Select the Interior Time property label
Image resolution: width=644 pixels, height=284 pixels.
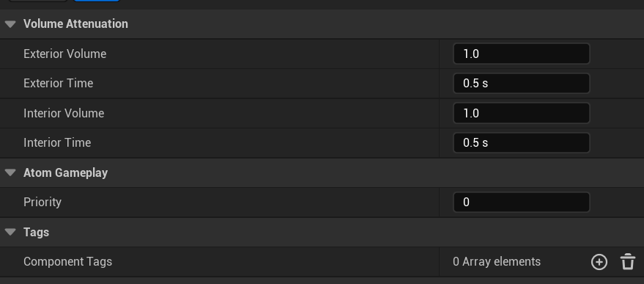(x=57, y=143)
